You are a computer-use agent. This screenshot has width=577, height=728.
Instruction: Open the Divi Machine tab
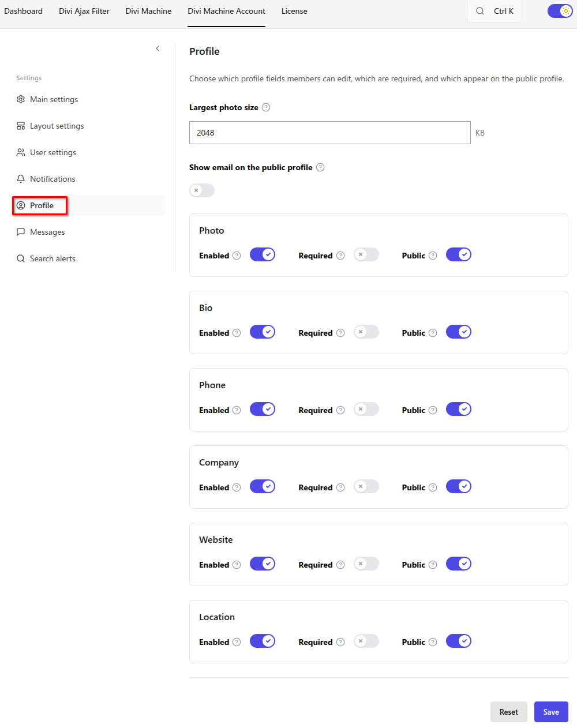click(x=148, y=11)
